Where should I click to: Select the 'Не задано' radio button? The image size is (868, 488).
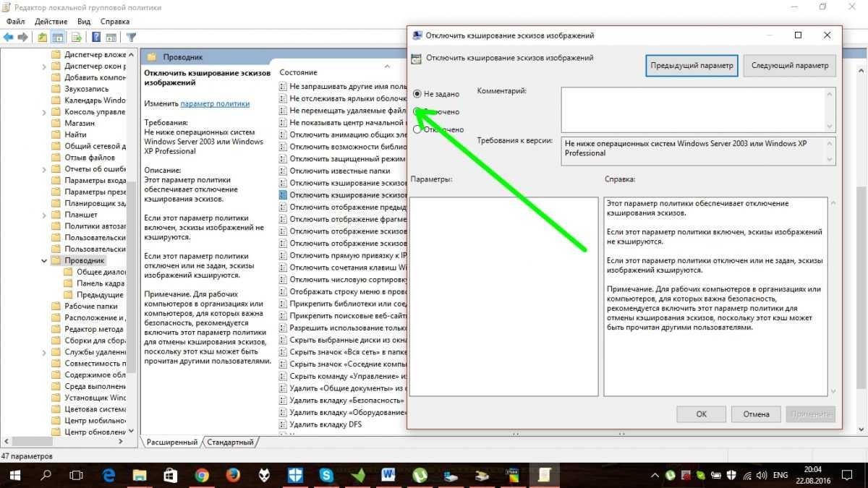pyautogui.click(x=417, y=94)
